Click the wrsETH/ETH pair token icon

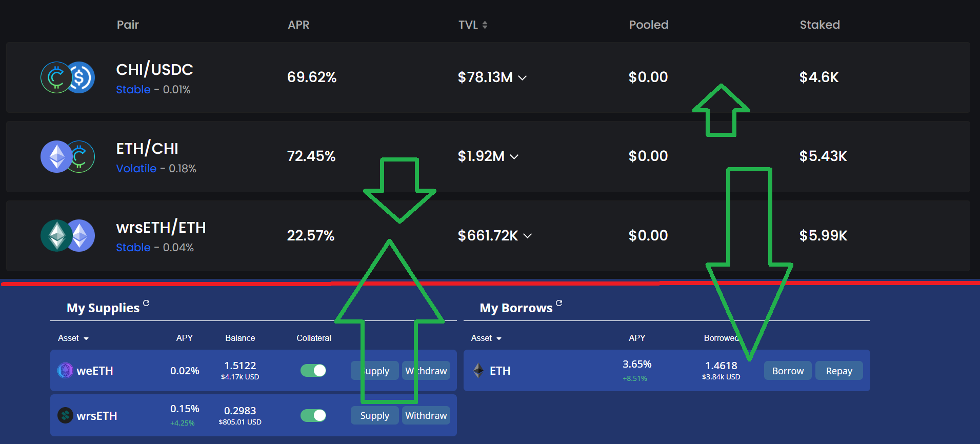tap(68, 235)
